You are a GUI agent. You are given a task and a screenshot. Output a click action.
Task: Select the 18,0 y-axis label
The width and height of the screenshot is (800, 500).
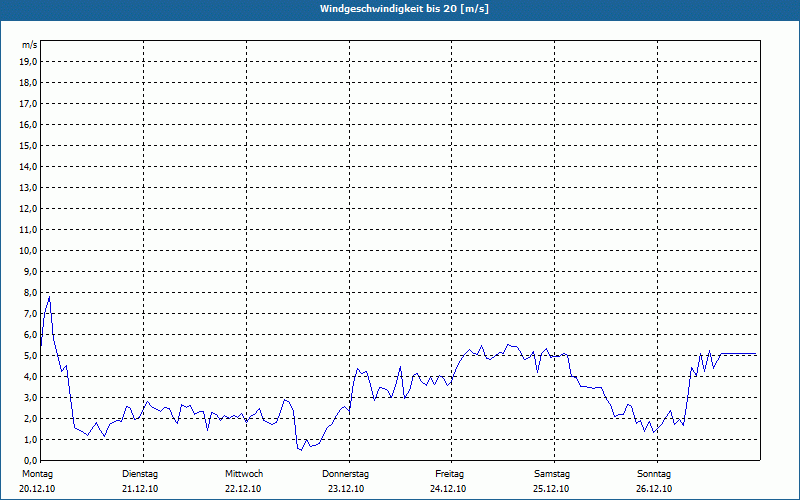tap(28, 83)
